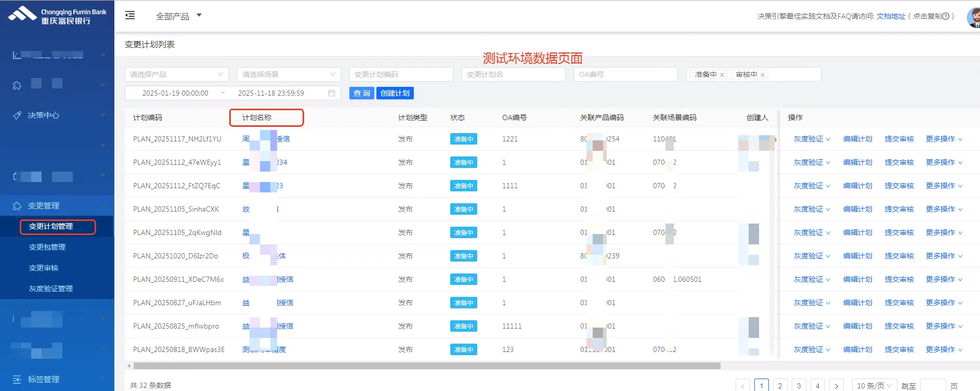Viewport: 980px width, 391px height.
Task: Click the 查询 button
Action: click(361, 93)
